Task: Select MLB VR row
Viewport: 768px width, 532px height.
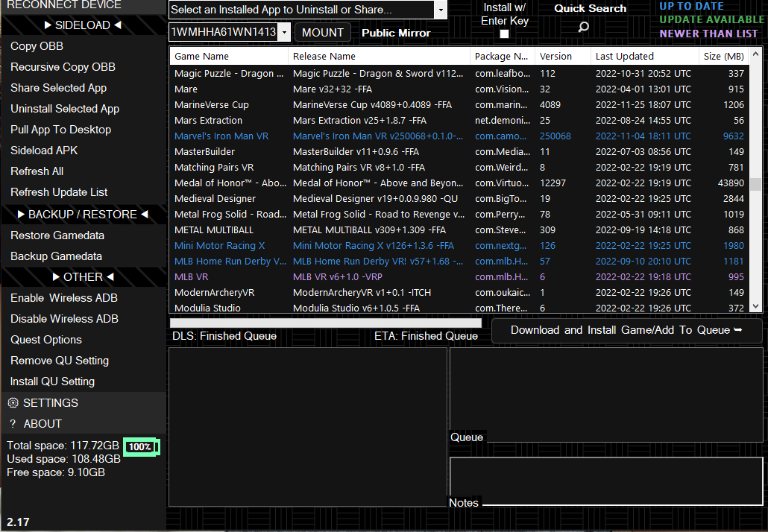Action: coord(459,277)
